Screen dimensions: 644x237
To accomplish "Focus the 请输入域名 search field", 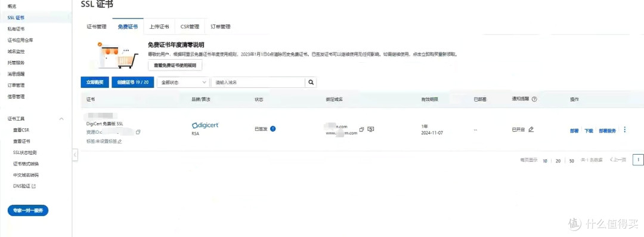I will [258, 82].
